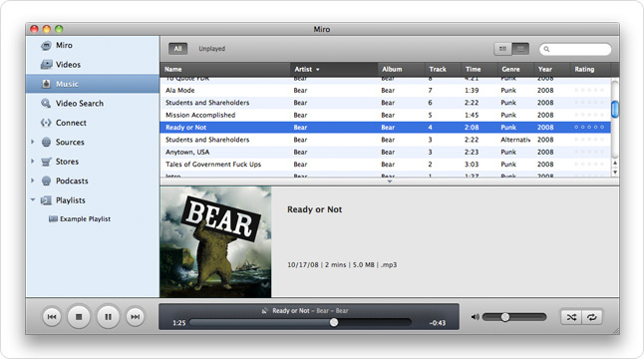
Task: Select Students and Shareholders Alternative track
Action: (385, 140)
